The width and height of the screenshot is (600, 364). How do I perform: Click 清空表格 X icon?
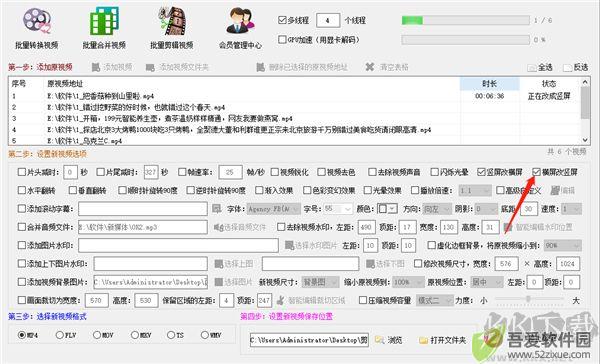[x=370, y=67]
